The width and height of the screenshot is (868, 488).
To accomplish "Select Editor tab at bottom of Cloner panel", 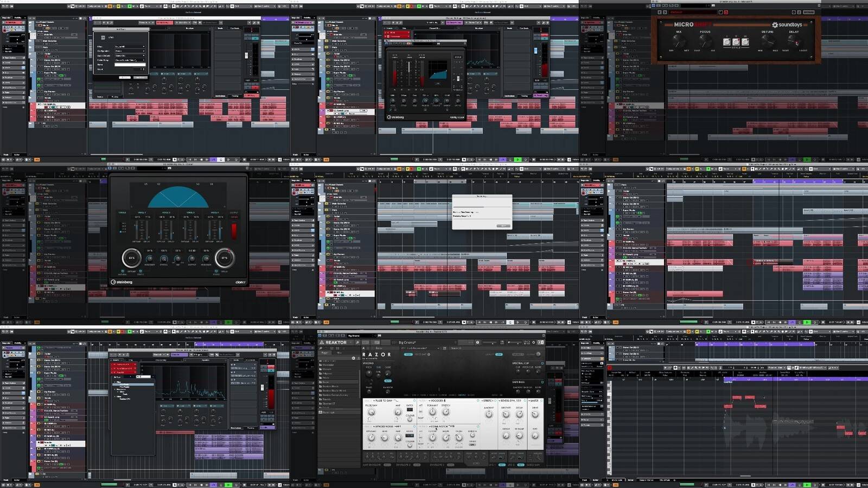I will (x=17, y=317).
